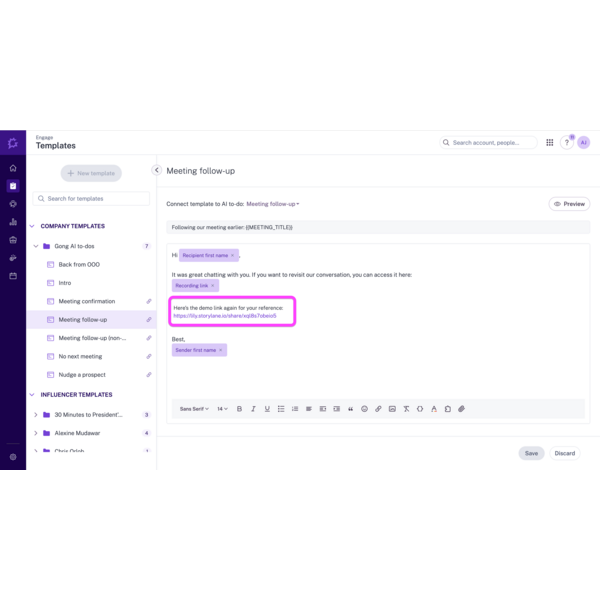Open the Sans Serif font dropdown
Screen dimensions: 600x600
point(194,409)
